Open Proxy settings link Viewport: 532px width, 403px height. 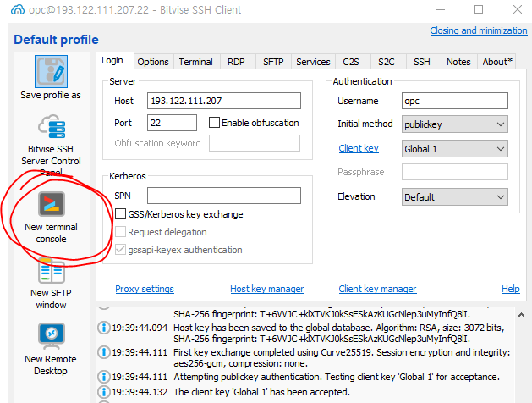coord(145,289)
